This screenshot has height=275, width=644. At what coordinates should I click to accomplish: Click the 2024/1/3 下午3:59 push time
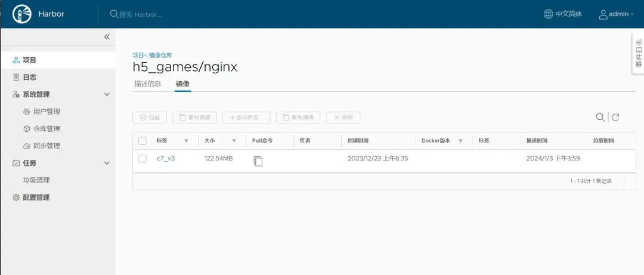pos(553,158)
